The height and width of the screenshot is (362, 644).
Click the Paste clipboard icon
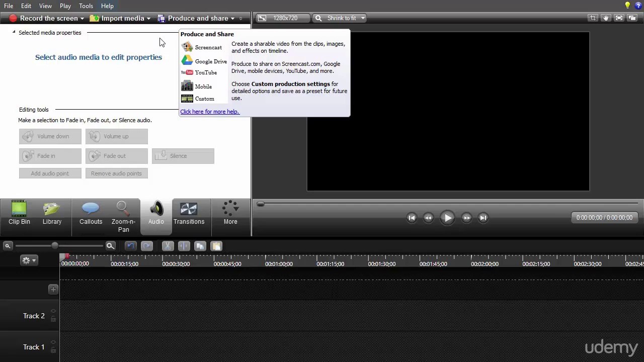pyautogui.click(x=216, y=246)
